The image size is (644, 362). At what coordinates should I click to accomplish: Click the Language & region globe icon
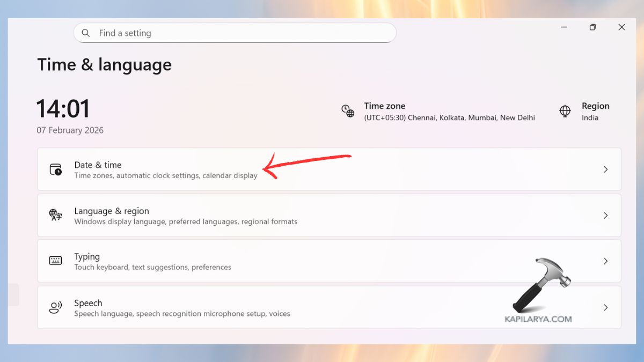pos(55,215)
